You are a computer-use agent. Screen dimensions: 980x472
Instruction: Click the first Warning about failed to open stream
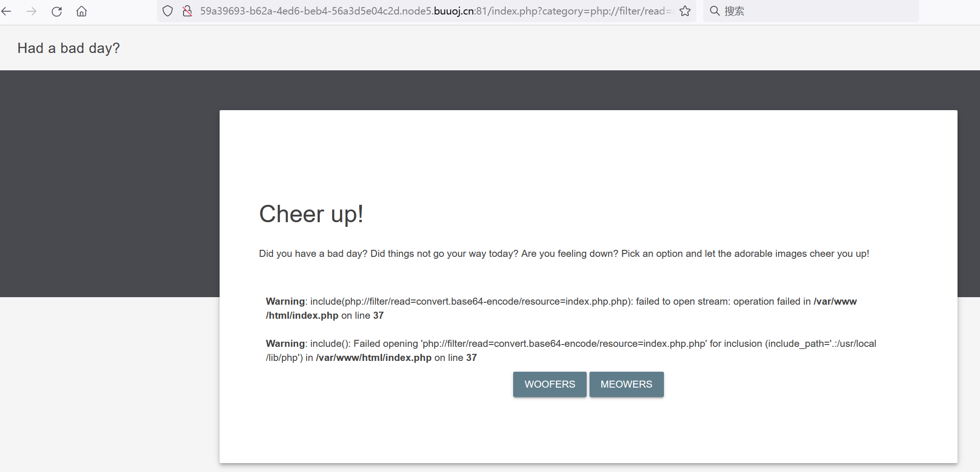point(561,308)
